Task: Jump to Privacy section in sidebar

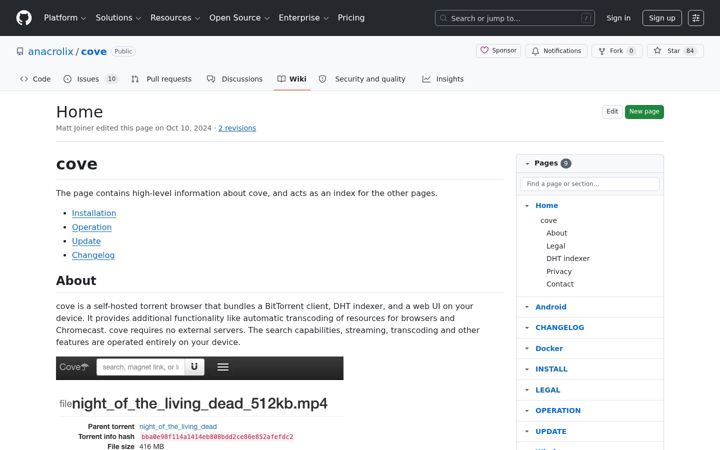Action: (559, 271)
